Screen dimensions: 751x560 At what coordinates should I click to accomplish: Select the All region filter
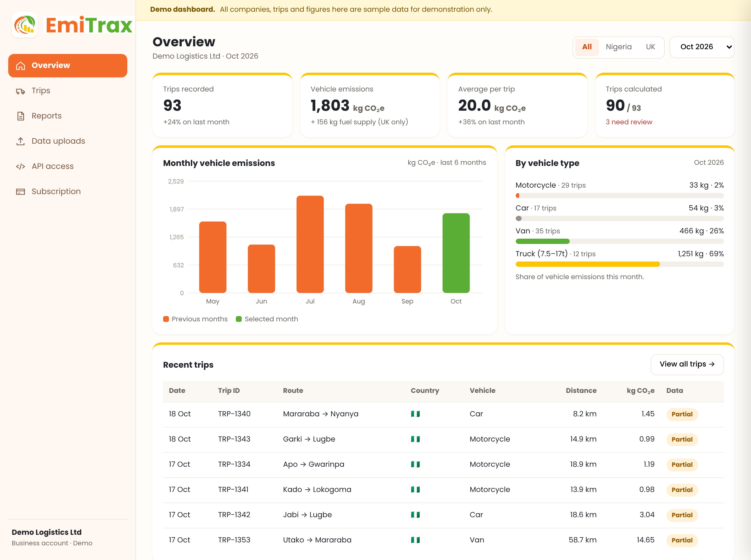pyautogui.click(x=587, y=47)
